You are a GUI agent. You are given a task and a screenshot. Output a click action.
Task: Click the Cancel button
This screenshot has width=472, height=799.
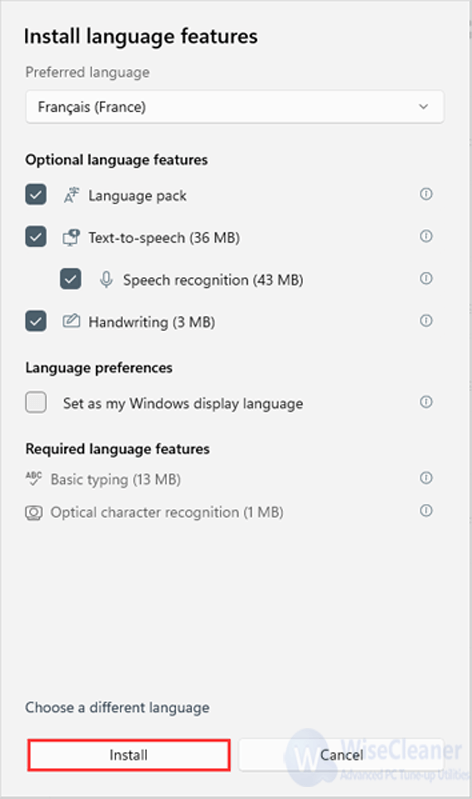click(342, 755)
